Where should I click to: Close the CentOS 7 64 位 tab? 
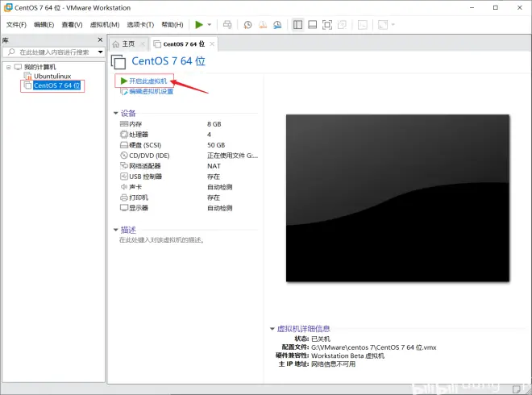(212, 44)
